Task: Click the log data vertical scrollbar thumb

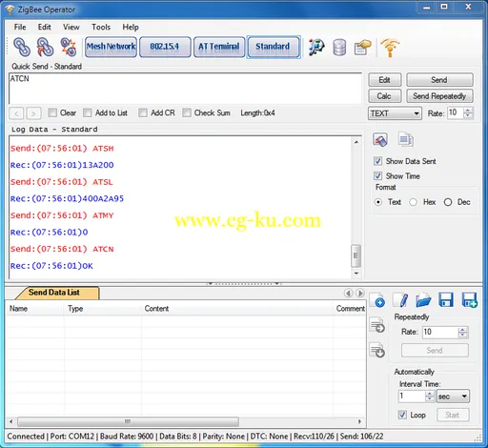Action: coord(356,255)
